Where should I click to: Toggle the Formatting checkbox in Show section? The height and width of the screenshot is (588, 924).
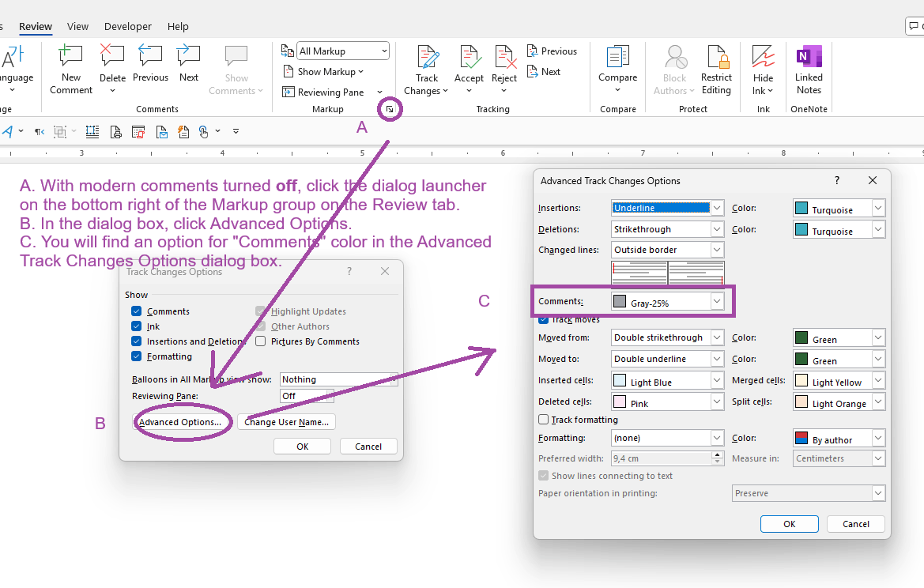click(x=137, y=356)
